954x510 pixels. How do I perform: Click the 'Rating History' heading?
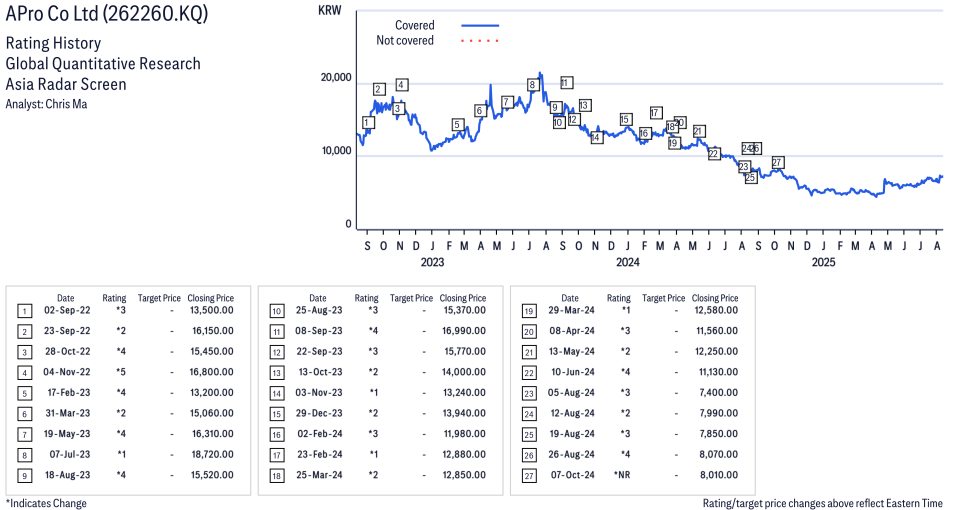(54, 43)
